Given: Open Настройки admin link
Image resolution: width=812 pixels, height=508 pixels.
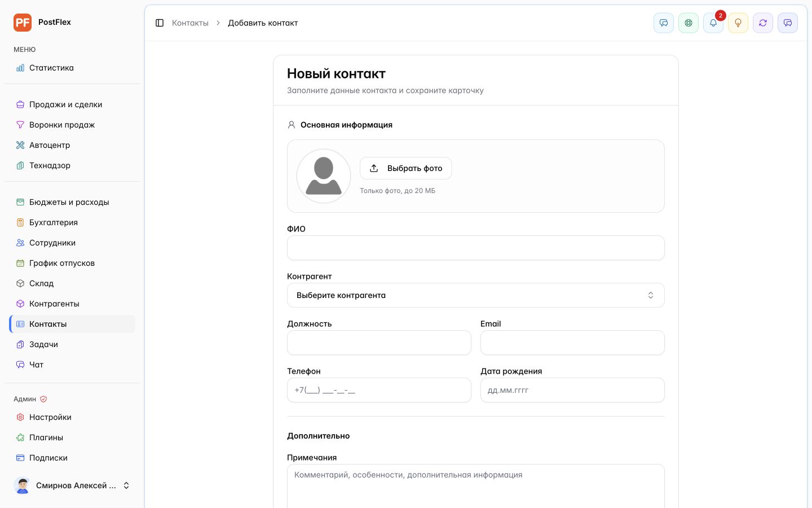Looking at the screenshot, I should coord(72,417).
